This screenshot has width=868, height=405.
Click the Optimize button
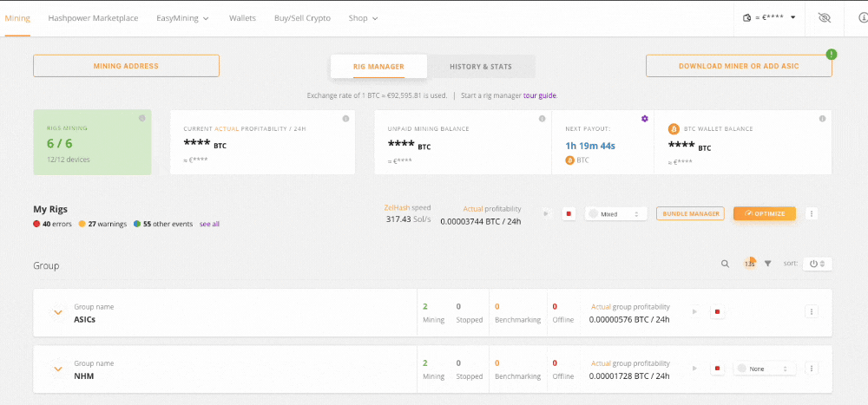(x=764, y=213)
